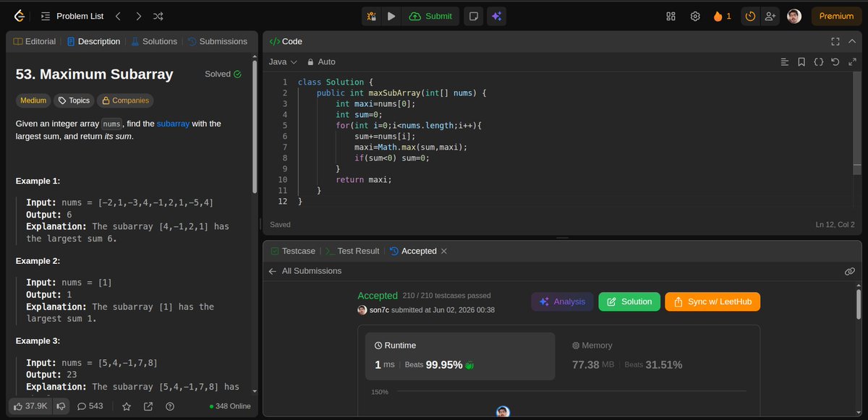Show the Topics tag
The width and height of the screenshot is (868, 420).
tap(74, 100)
